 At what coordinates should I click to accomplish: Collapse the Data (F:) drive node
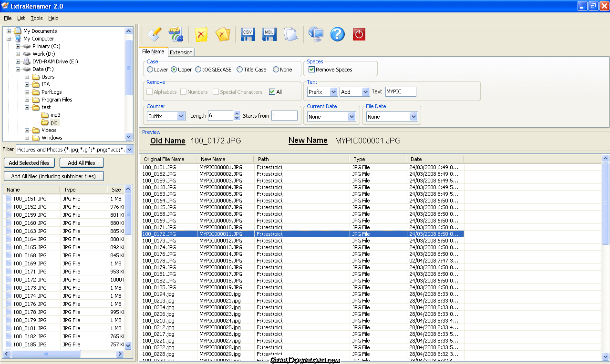click(x=18, y=69)
